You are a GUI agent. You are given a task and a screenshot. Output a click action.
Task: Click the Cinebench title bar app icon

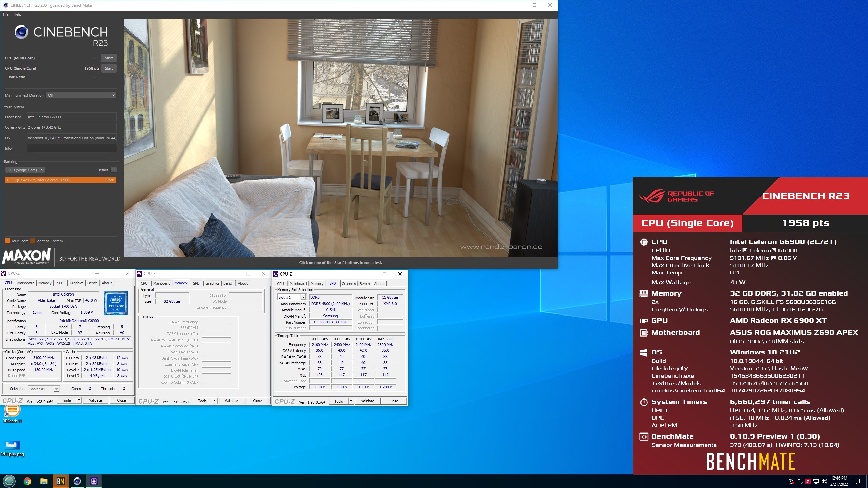5,5
